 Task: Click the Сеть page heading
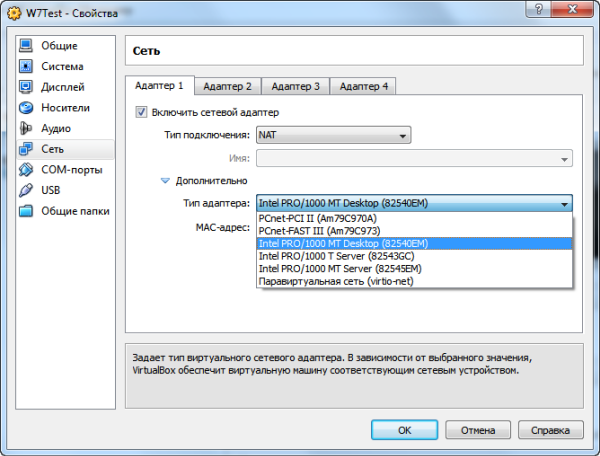[146, 51]
